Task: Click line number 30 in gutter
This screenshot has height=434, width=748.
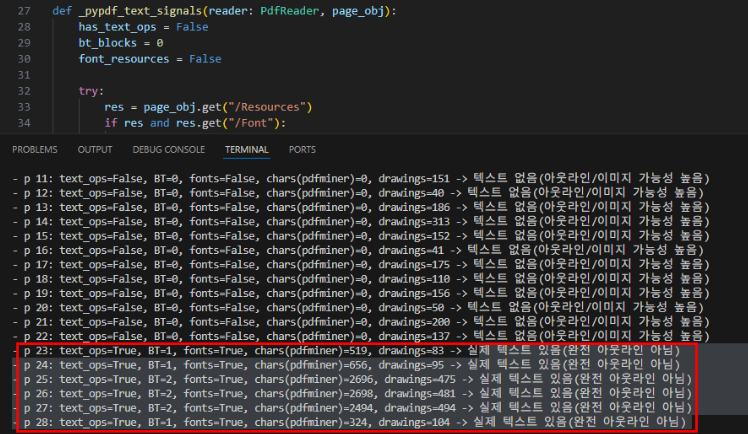Action: click(x=24, y=59)
